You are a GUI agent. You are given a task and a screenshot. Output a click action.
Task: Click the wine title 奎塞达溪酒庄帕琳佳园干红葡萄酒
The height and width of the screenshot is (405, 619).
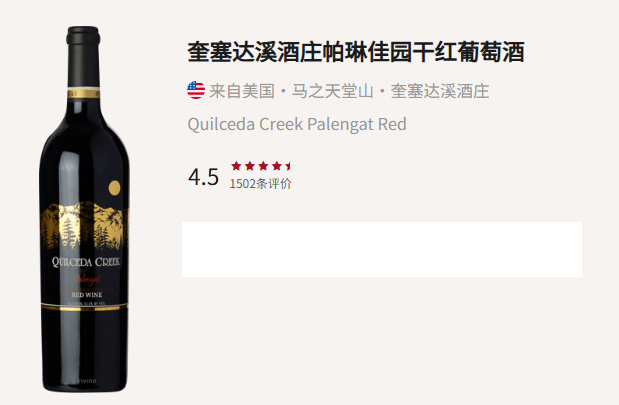click(x=356, y=52)
